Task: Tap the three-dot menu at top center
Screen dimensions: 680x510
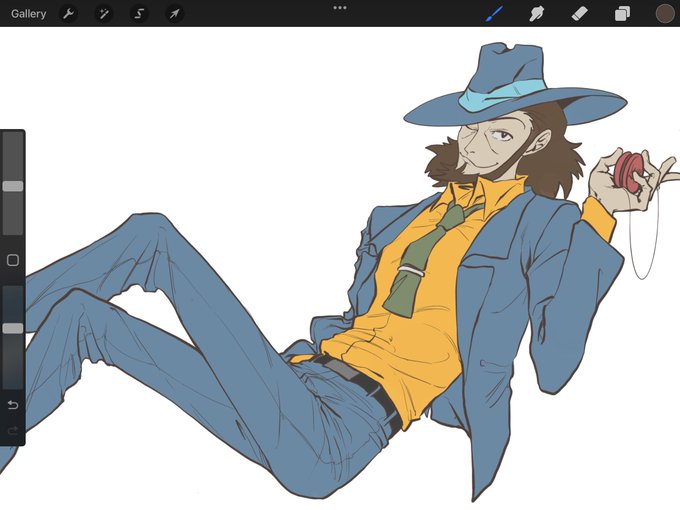Action: (340, 8)
